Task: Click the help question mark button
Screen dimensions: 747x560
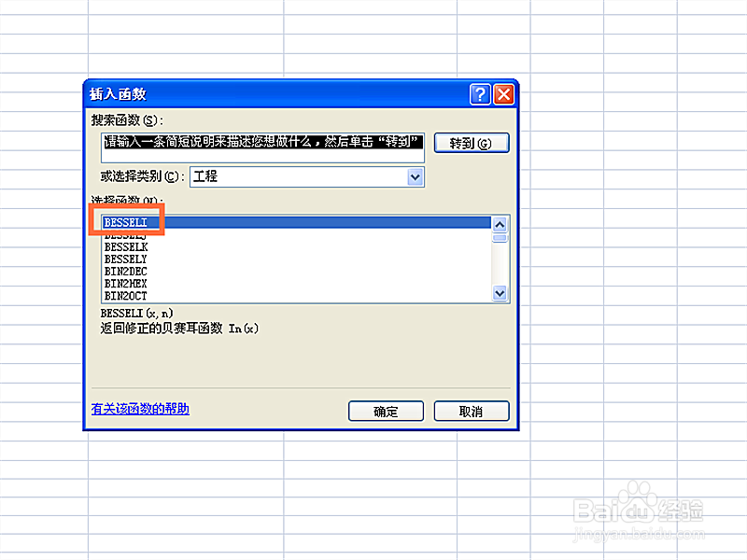Action: click(x=480, y=94)
